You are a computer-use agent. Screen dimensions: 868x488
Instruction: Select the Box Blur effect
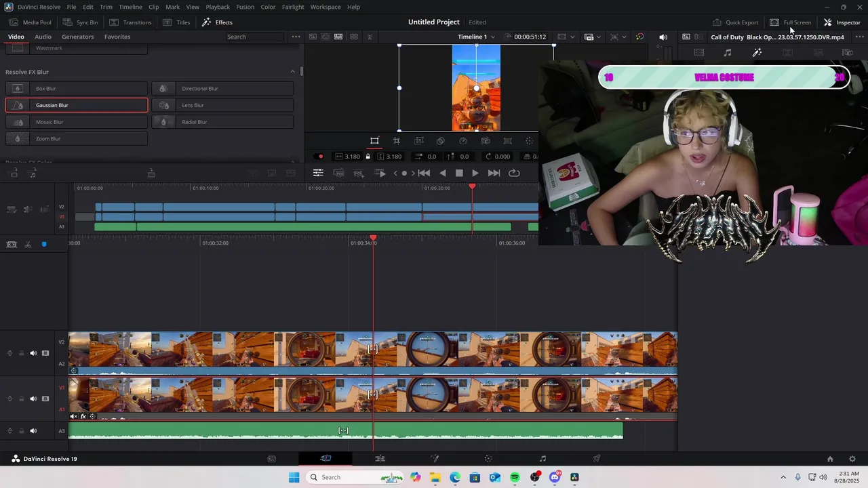(76, 88)
